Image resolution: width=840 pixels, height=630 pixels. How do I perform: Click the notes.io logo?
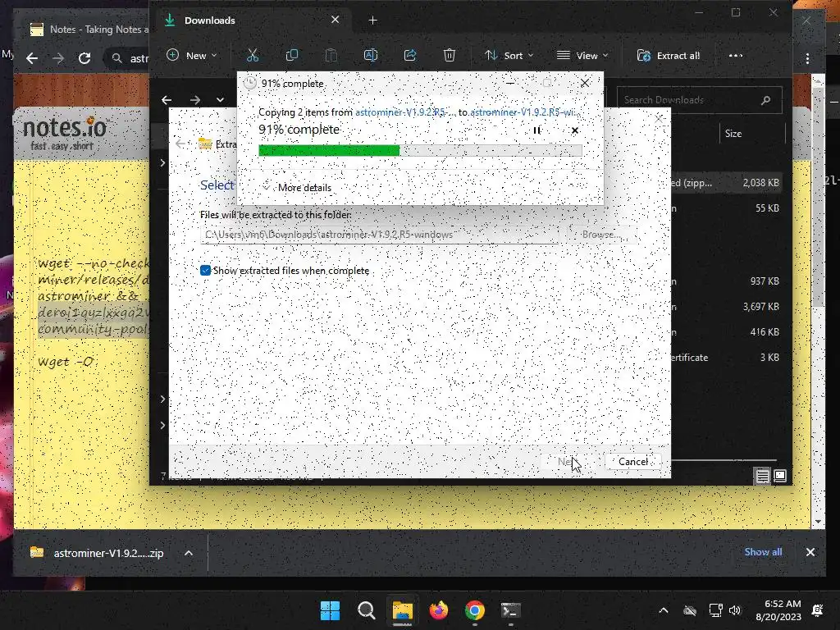tap(64, 133)
